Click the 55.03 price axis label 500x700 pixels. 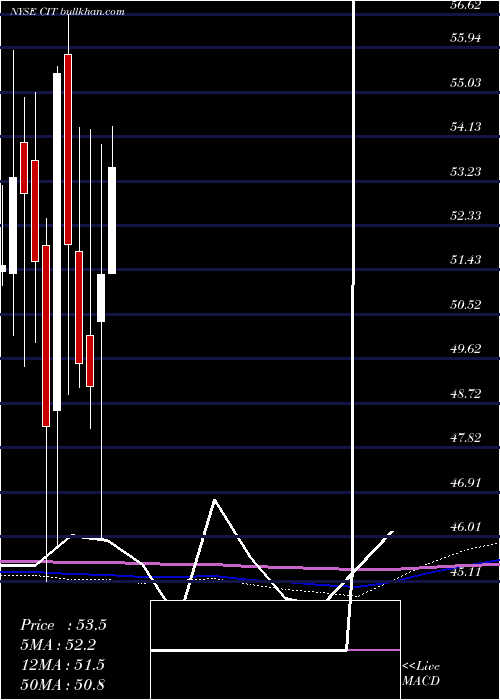465,83
